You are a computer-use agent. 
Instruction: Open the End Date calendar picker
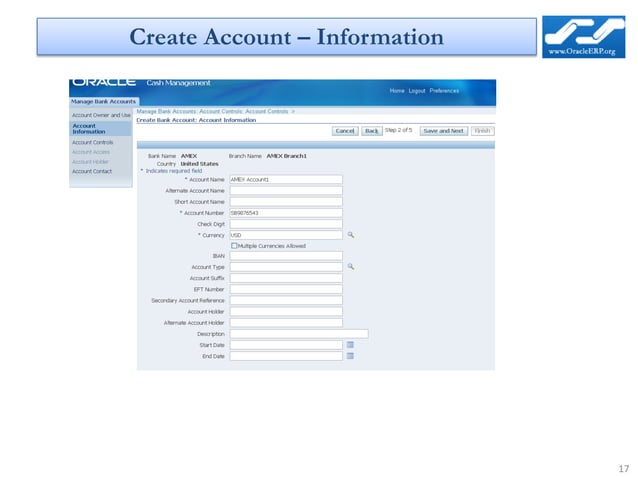[x=350, y=356]
